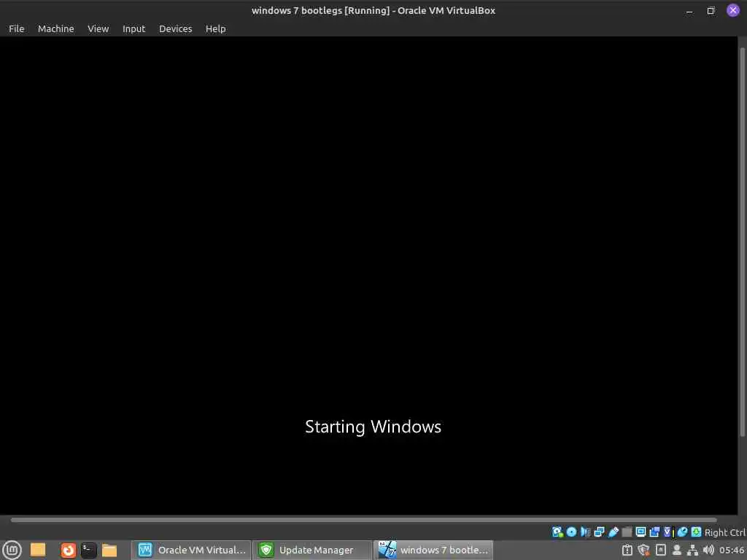Screen dimensions: 747x560
Task: Open the clock showing 05:46
Action: point(732,550)
